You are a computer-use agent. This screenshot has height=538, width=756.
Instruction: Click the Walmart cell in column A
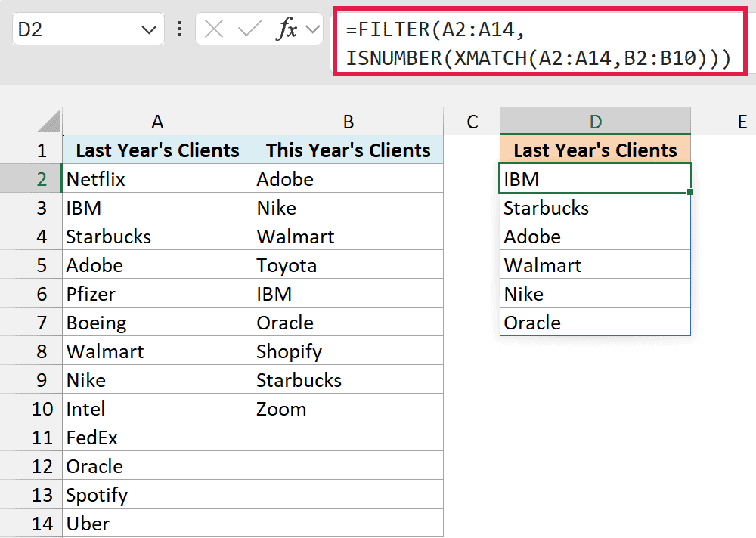(x=157, y=351)
